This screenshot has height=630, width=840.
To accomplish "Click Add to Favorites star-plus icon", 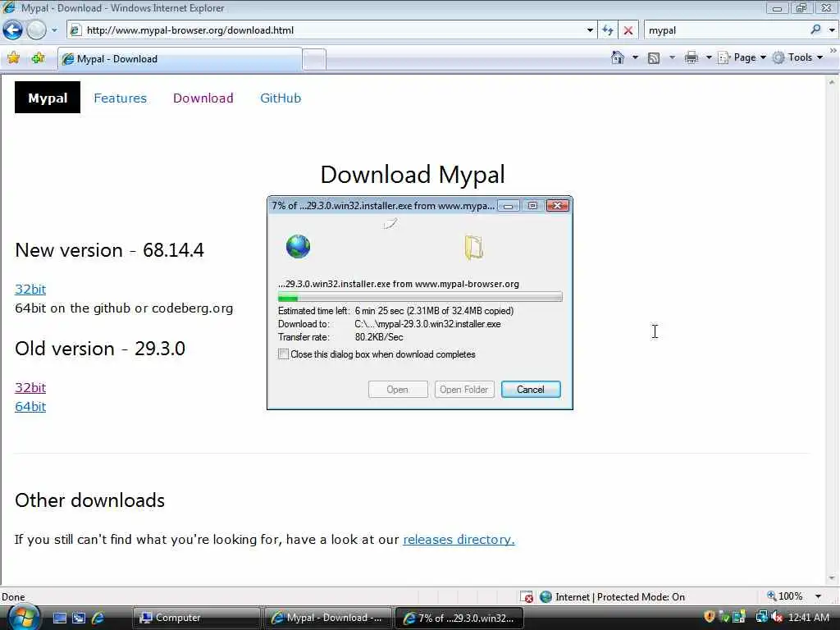I will (x=38, y=58).
